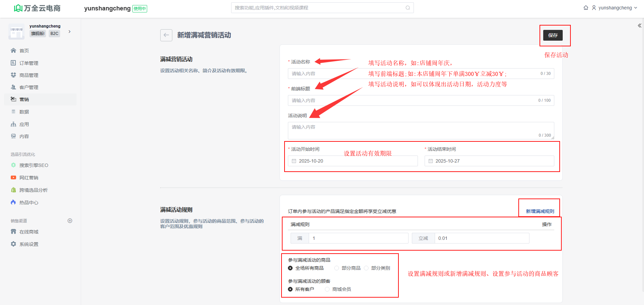Select the 部分商品 radio option

[x=337, y=268]
